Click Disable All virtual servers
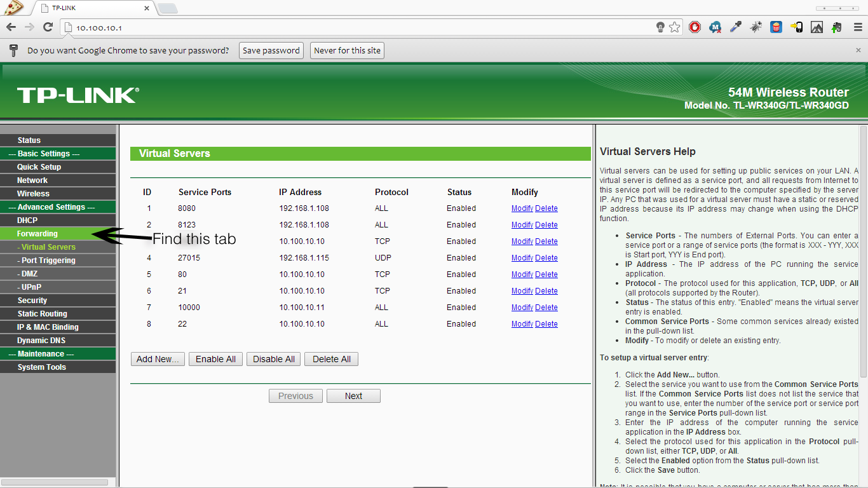Viewport: 868px width, 488px height. click(x=274, y=359)
